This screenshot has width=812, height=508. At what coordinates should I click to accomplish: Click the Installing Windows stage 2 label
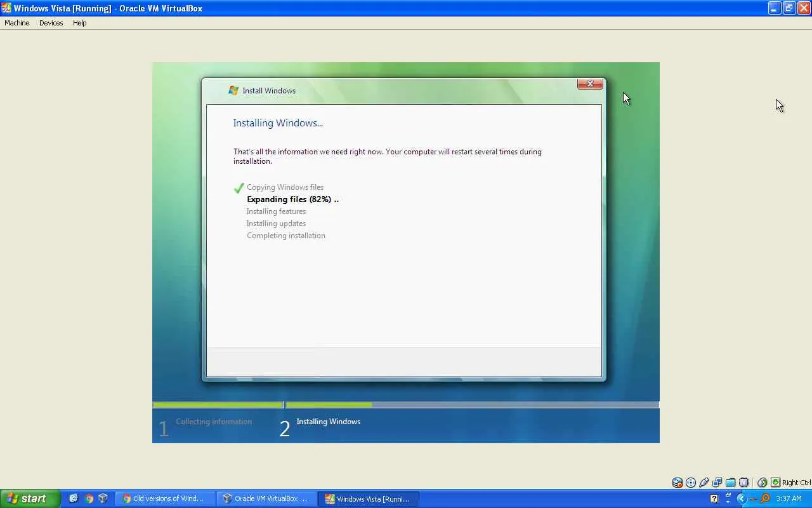tap(328, 422)
